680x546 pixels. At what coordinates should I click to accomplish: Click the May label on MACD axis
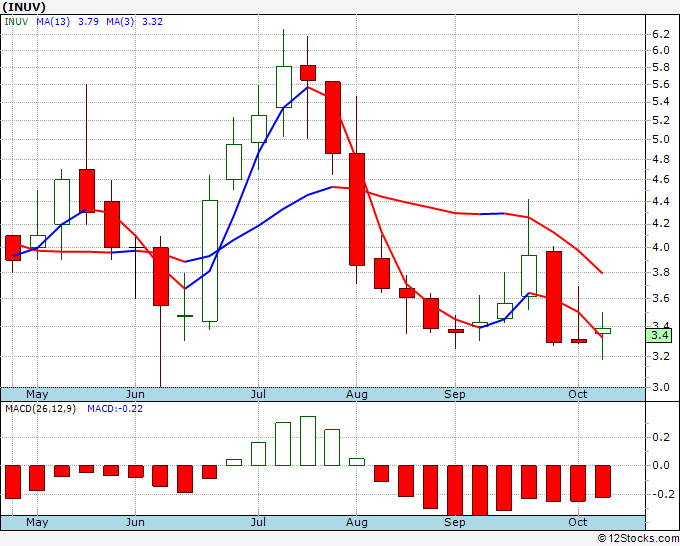pyautogui.click(x=37, y=522)
